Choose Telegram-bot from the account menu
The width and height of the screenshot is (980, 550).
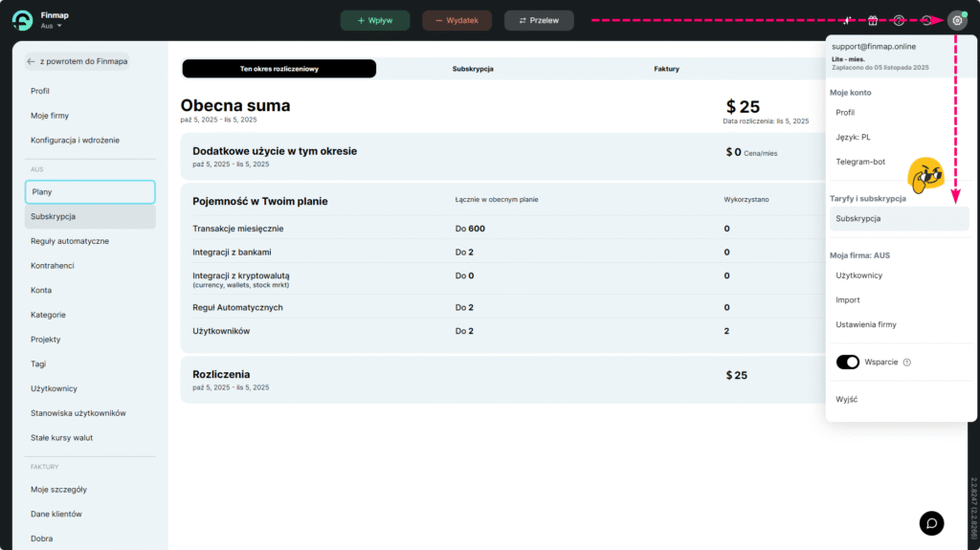860,162
